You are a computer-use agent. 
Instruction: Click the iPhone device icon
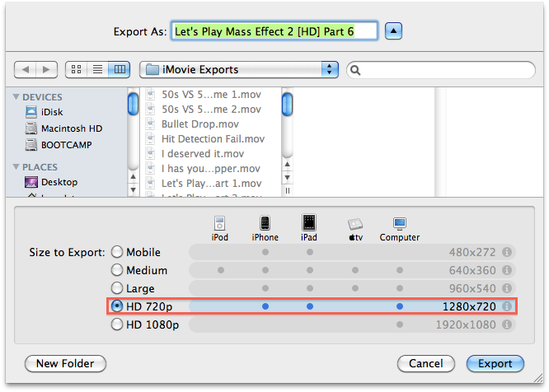[x=265, y=222]
